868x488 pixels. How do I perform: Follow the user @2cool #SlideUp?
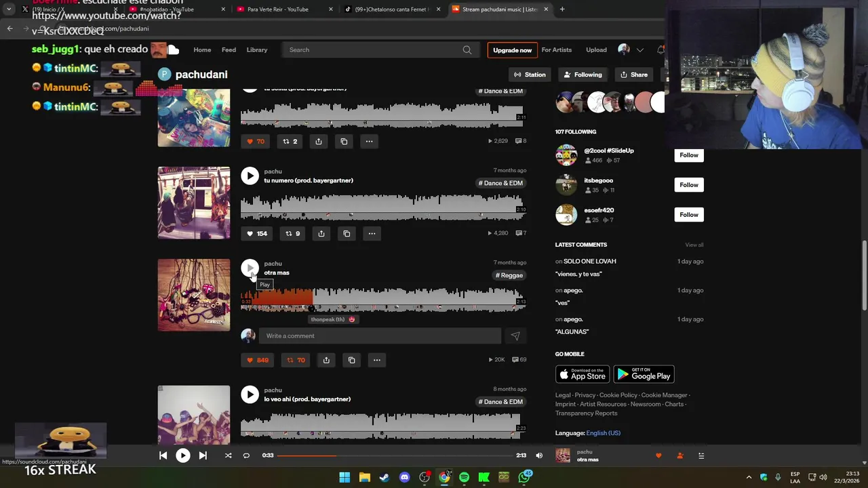[x=688, y=155]
